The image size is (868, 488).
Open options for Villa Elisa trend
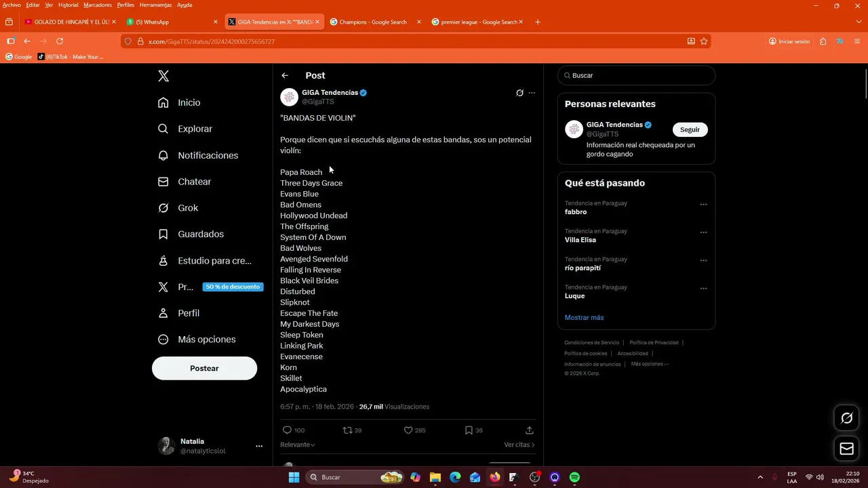coord(703,232)
